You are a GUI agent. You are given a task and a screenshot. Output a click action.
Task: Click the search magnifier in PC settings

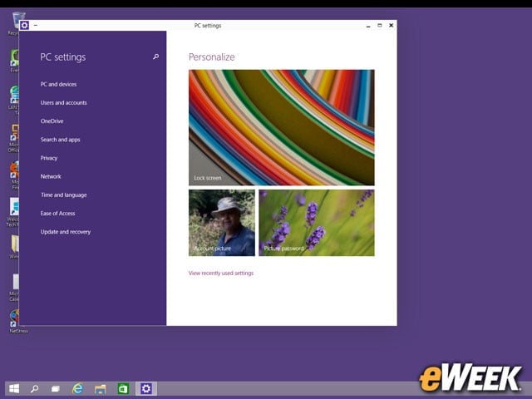click(x=155, y=57)
